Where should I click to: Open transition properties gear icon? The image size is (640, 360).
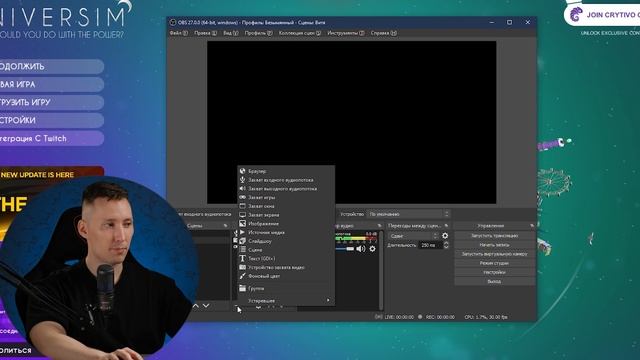point(445,236)
